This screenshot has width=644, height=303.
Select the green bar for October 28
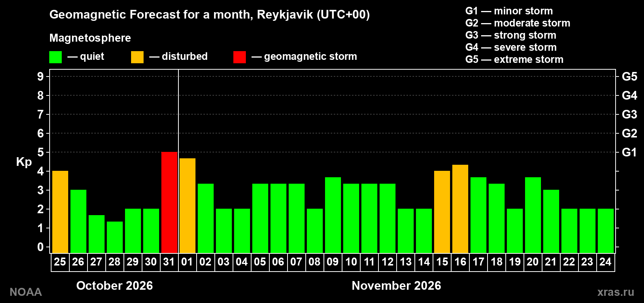pyautogui.click(x=115, y=237)
